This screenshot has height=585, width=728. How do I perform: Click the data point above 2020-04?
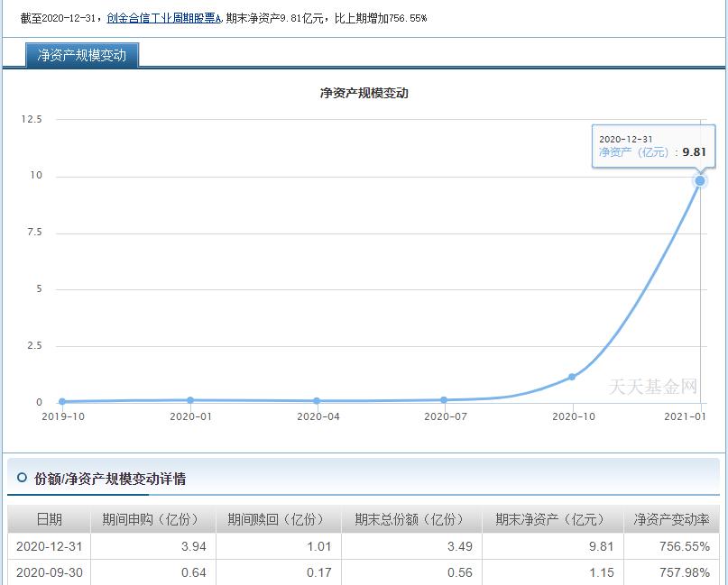pos(316,400)
